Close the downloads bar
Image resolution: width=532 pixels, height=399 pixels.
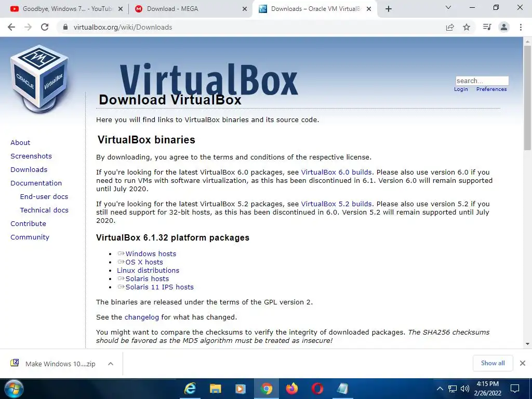(x=523, y=363)
